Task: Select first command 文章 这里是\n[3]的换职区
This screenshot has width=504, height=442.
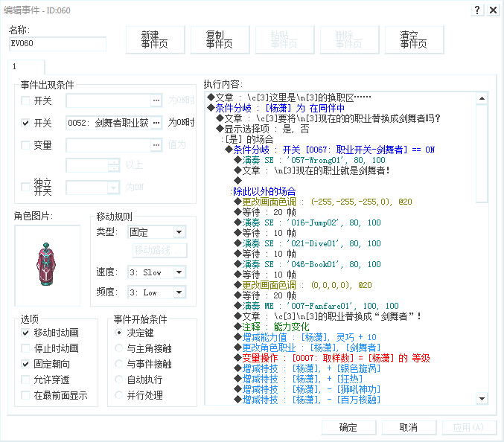Action: pyautogui.click(x=290, y=97)
